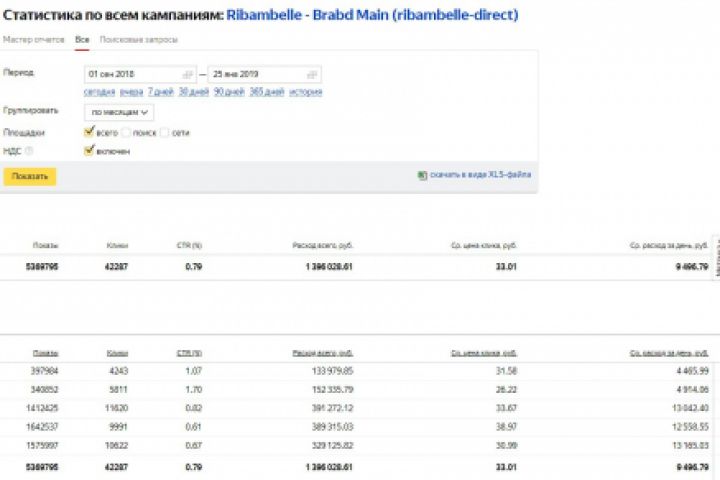
Task: Sort lower table by 'CTR (%)' column header
Action: (x=189, y=353)
